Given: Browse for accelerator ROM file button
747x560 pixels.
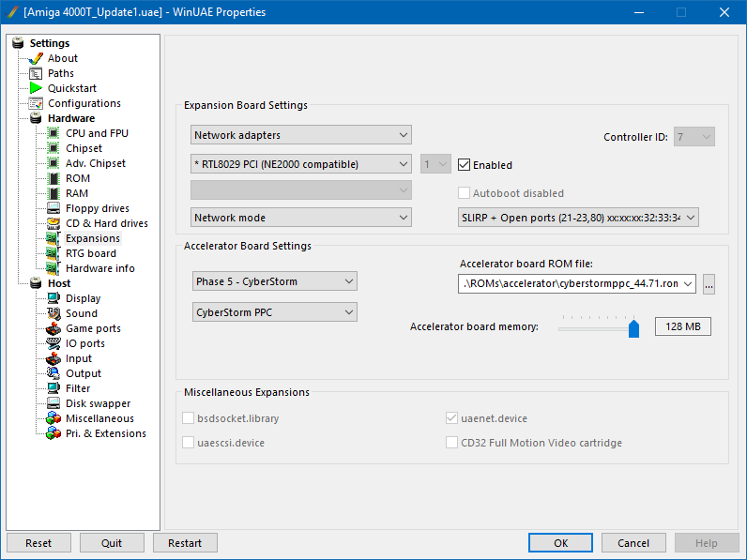Looking at the screenshot, I should click(709, 284).
